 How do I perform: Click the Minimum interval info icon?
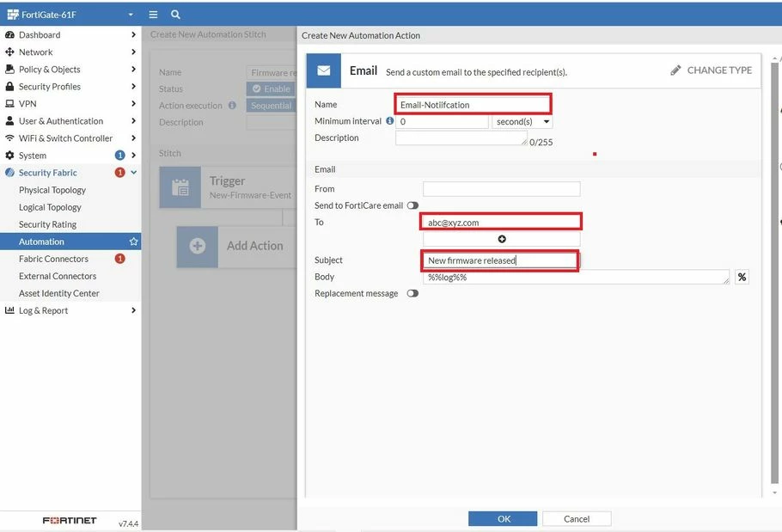[389, 120]
